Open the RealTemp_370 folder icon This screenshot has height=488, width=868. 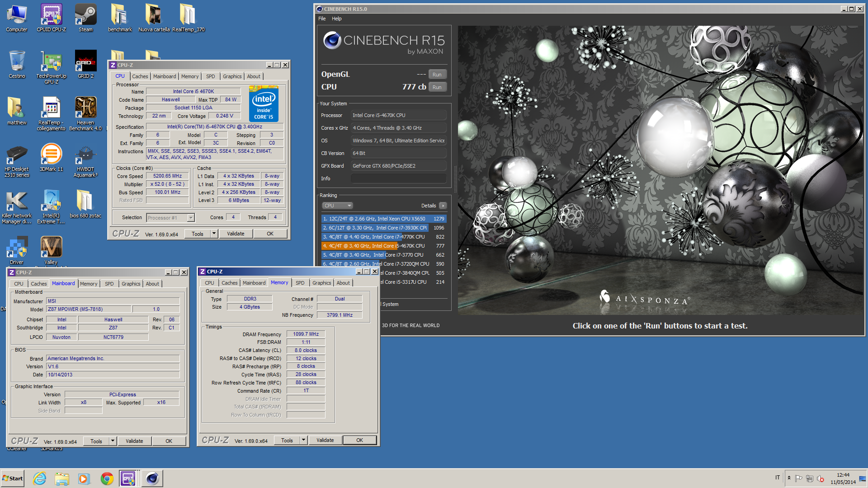pos(188,18)
